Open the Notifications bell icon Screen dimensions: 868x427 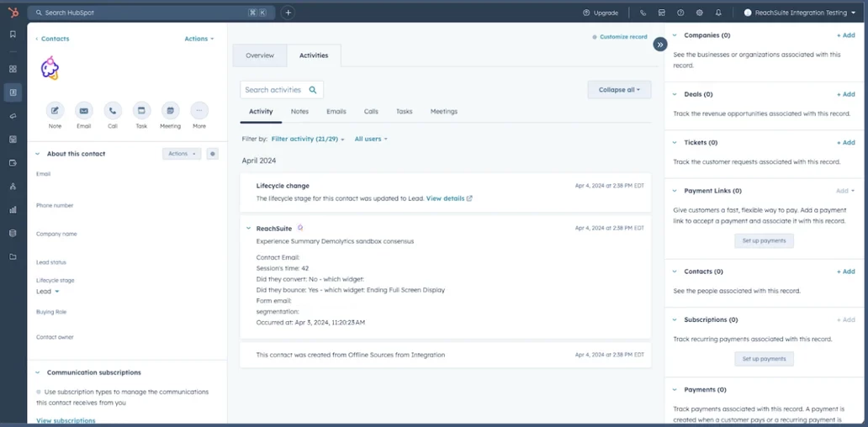tap(718, 13)
